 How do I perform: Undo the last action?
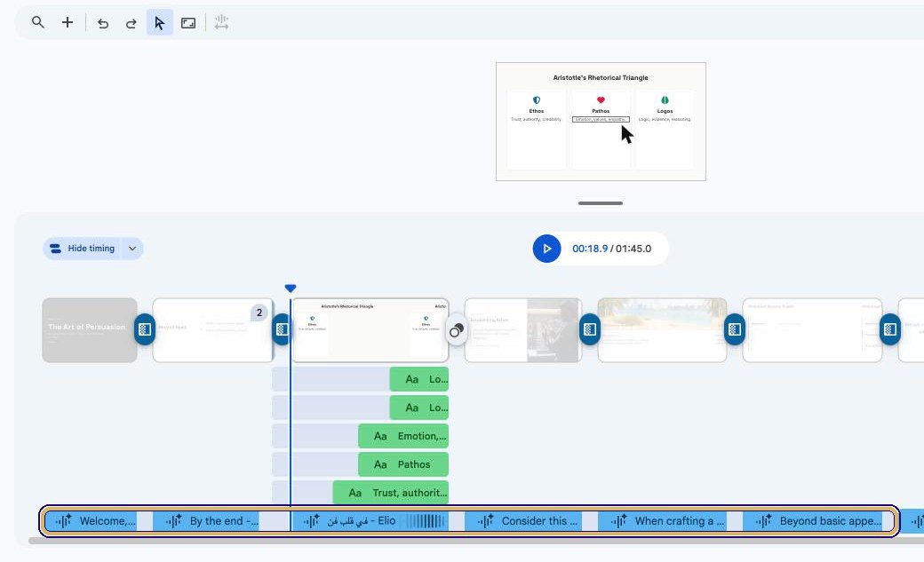(103, 23)
